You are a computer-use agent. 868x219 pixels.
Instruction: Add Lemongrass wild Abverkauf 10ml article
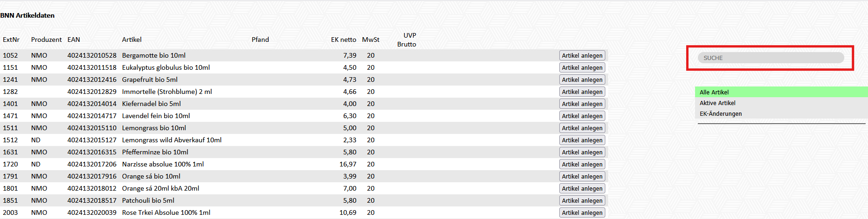tap(582, 140)
